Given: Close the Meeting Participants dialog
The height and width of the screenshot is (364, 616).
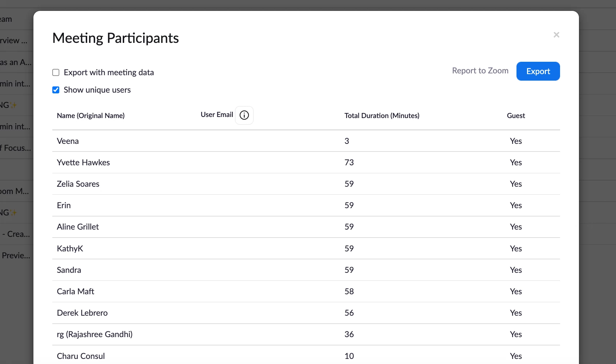Looking at the screenshot, I should pos(556,35).
